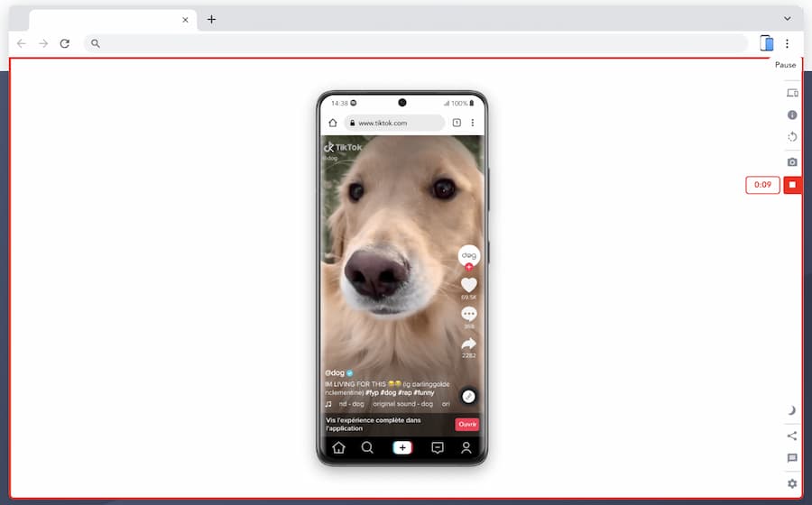This screenshot has height=505, width=812.
Task: Close the current browser tab
Action: click(185, 20)
